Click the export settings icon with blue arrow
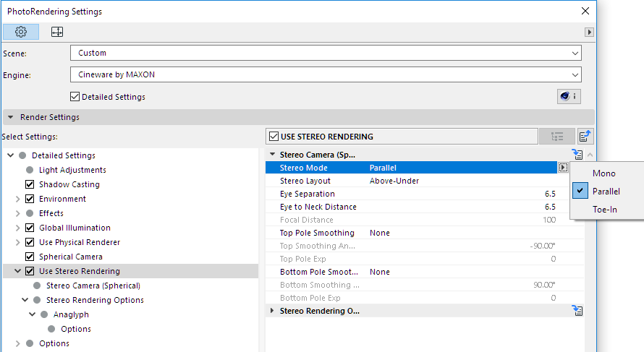 click(585, 137)
